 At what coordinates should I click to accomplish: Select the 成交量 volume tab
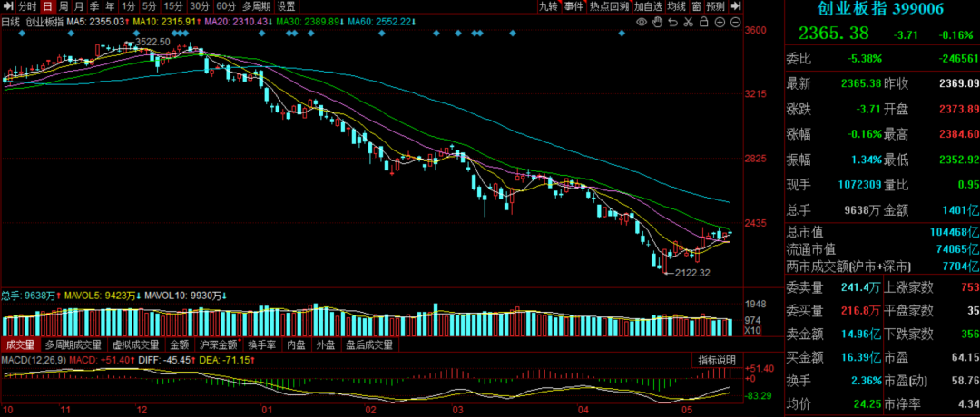pyautogui.click(x=21, y=344)
